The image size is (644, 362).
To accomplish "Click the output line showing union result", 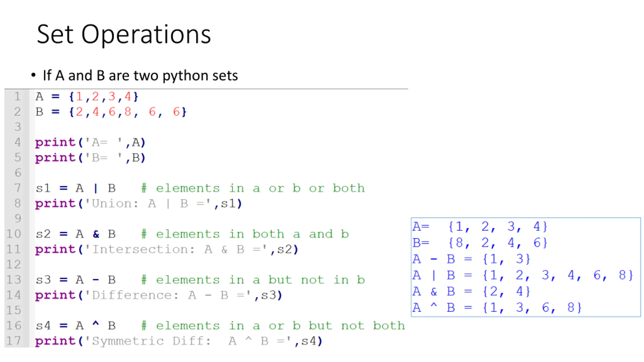I will click(x=522, y=275).
